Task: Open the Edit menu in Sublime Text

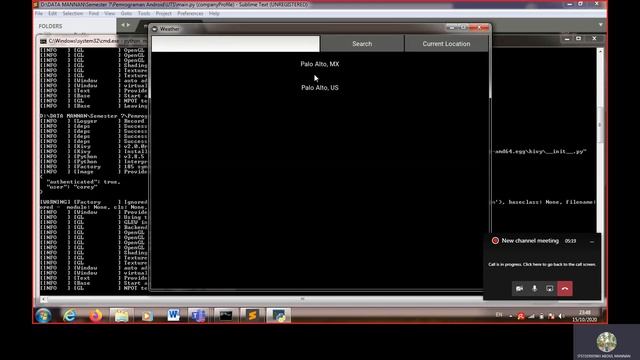Action: [53, 13]
